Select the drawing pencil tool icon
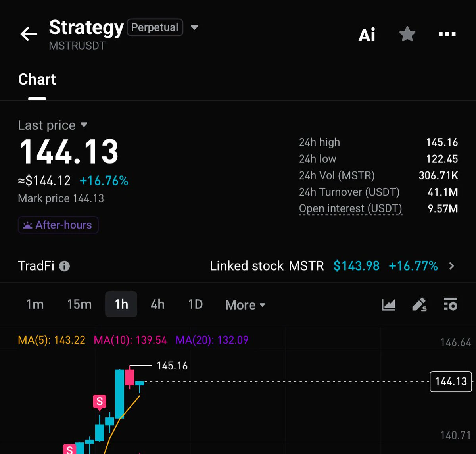 tap(419, 305)
